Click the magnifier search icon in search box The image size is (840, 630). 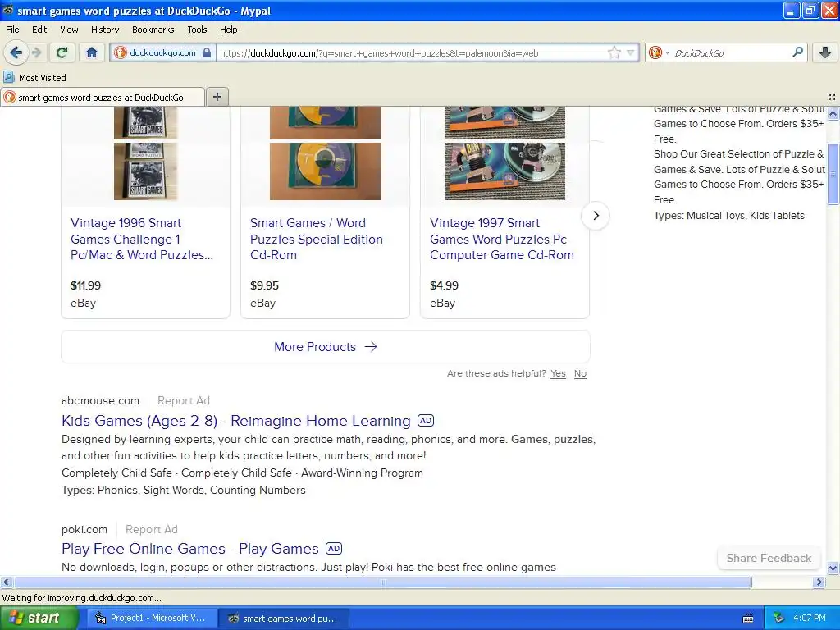pyautogui.click(x=797, y=52)
